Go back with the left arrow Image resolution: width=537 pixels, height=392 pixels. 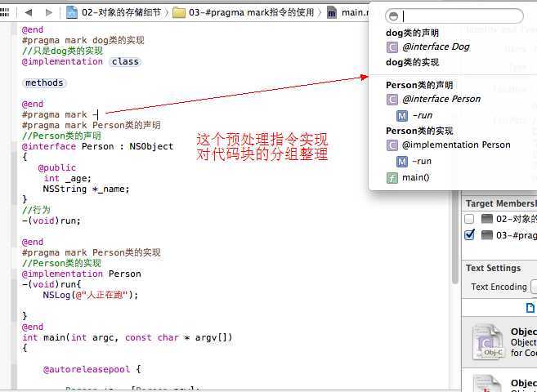29,12
